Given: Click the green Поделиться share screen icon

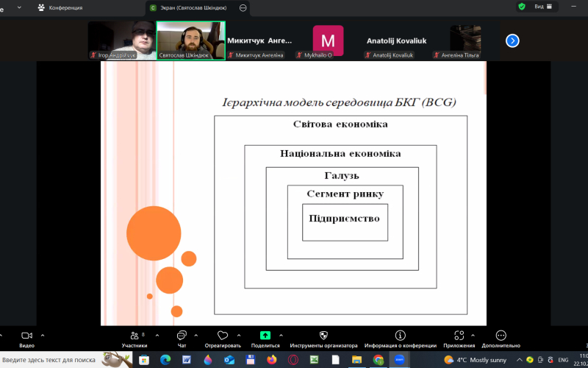Looking at the screenshot, I should point(265,336).
